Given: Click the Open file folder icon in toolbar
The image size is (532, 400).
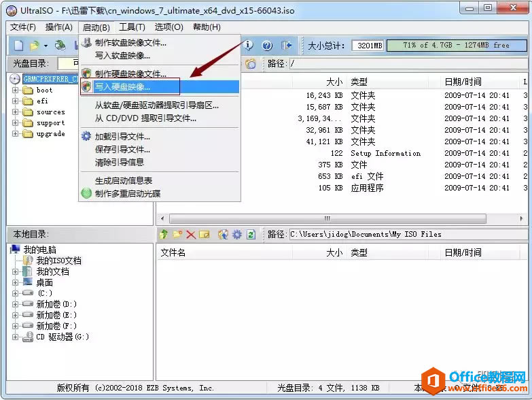Looking at the screenshot, I should (x=34, y=45).
